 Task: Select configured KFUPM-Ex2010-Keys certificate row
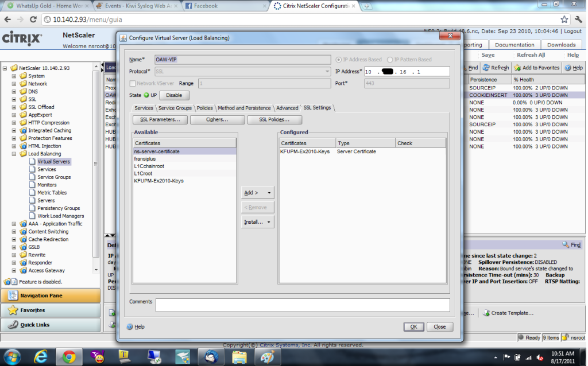pos(362,151)
